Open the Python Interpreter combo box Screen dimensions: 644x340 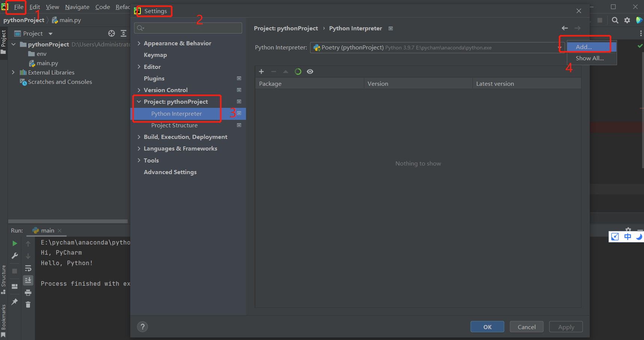(x=437, y=48)
